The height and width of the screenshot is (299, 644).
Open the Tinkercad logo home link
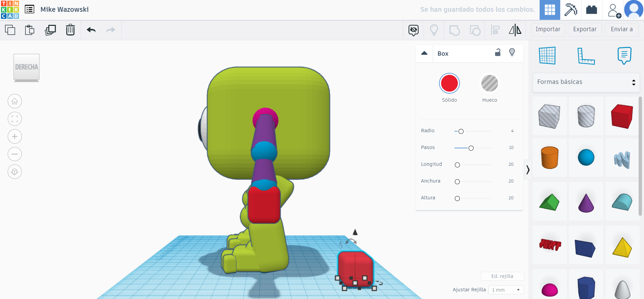[10, 10]
